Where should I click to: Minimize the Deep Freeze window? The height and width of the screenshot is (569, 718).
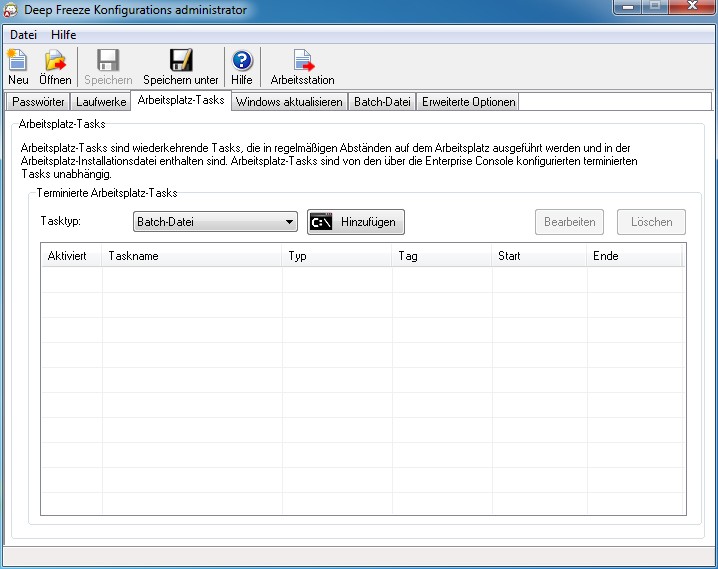628,7
